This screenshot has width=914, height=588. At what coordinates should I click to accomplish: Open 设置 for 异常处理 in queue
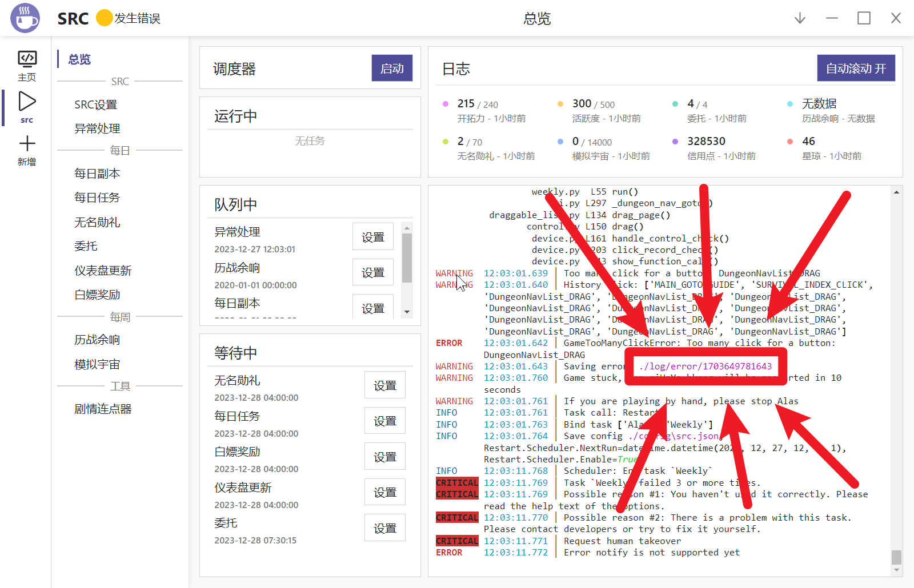point(373,237)
